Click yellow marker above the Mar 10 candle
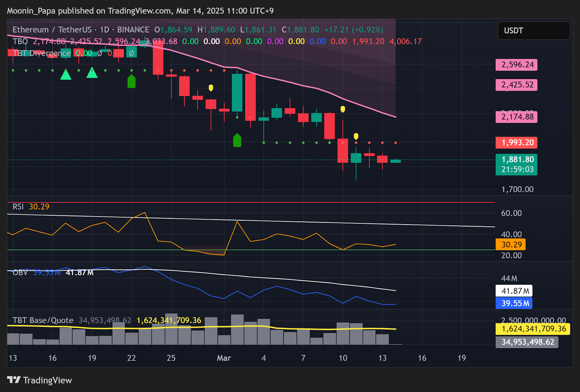580x392 pixels. tap(343, 109)
